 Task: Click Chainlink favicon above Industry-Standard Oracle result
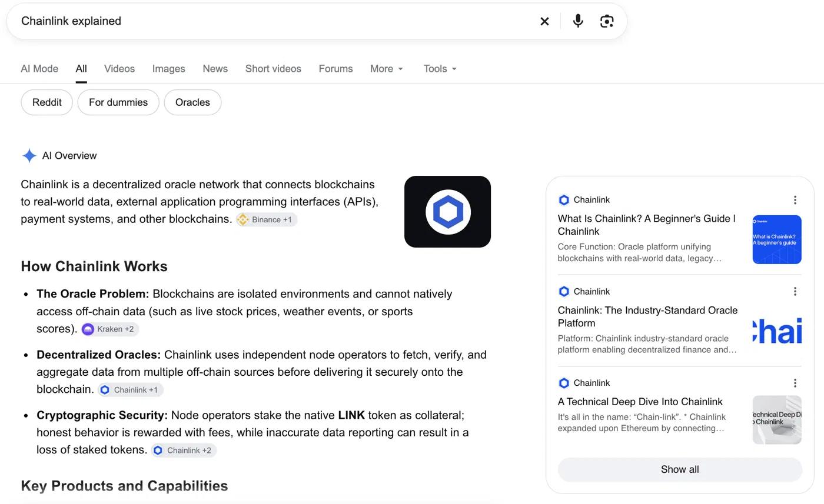[564, 292]
